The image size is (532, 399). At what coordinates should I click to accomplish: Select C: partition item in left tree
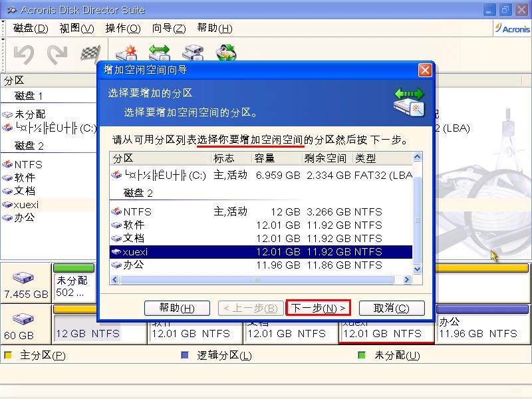[49, 128]
